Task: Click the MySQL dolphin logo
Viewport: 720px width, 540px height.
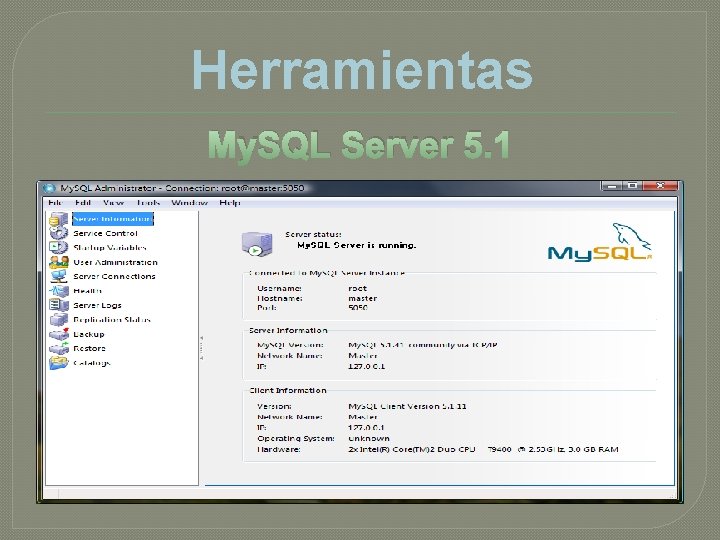Action: pos(600,242)
